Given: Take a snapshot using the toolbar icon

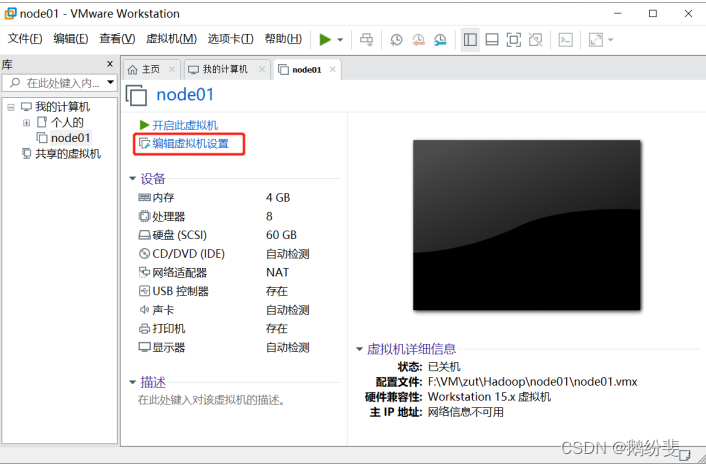Looking at the screenshot, I should tap(396, 40).
